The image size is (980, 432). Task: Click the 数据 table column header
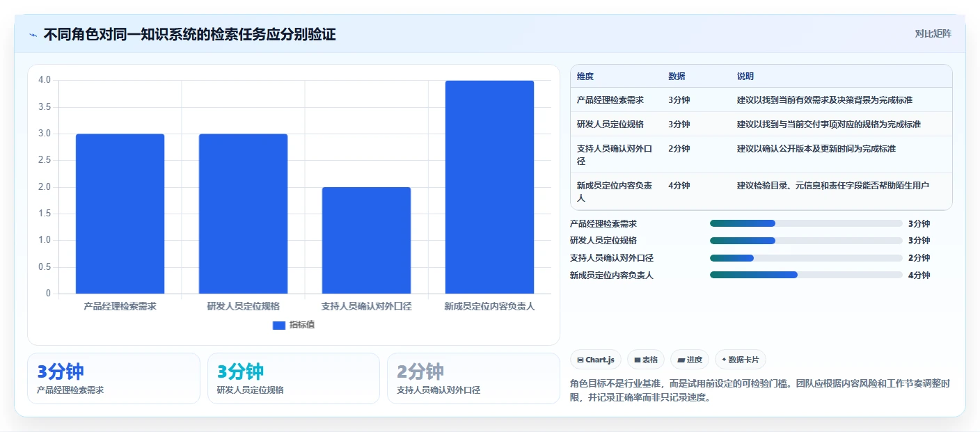[x=677, y=77]
